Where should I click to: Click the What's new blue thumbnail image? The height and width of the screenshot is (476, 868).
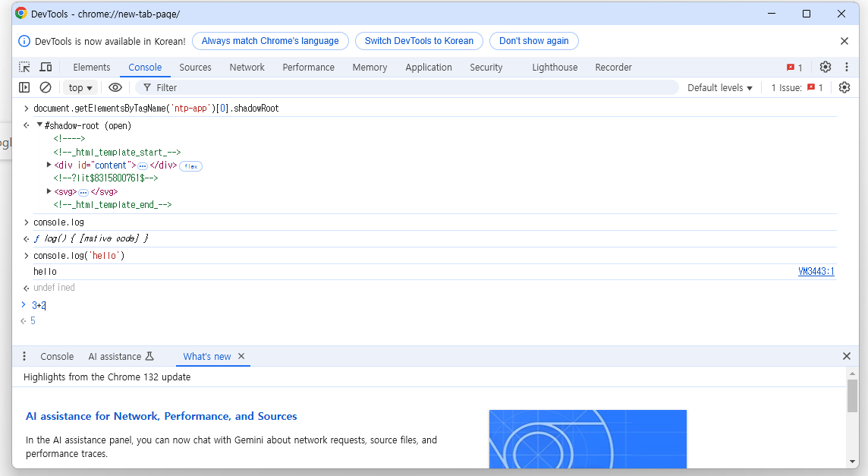(588, 439)
